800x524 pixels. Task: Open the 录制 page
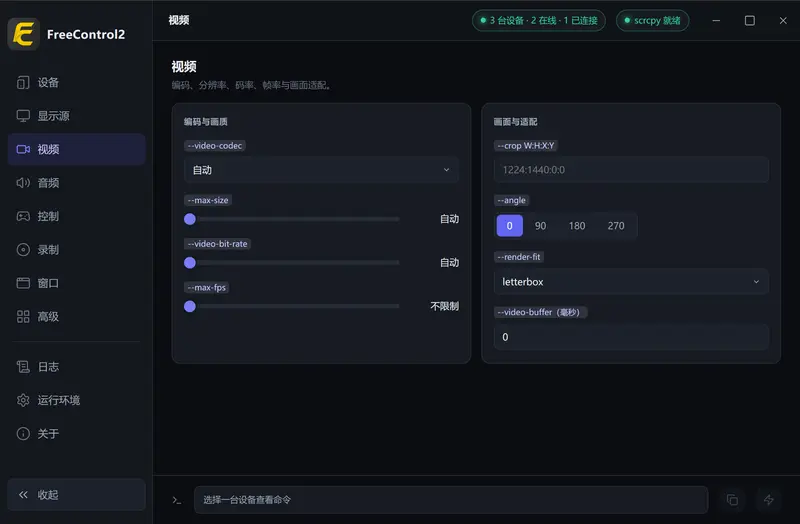click(77, 249)
